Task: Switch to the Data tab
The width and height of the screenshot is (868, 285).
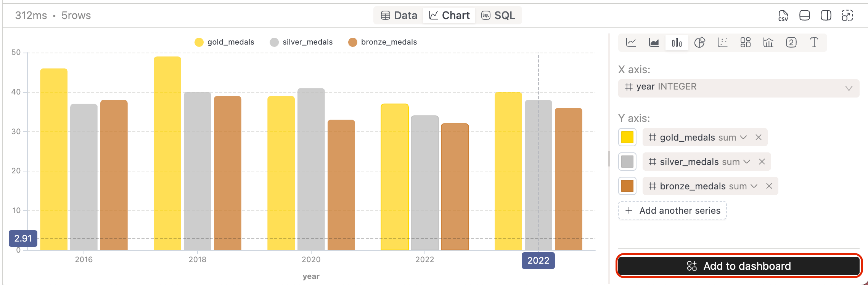Action: [x=399, y=16]
